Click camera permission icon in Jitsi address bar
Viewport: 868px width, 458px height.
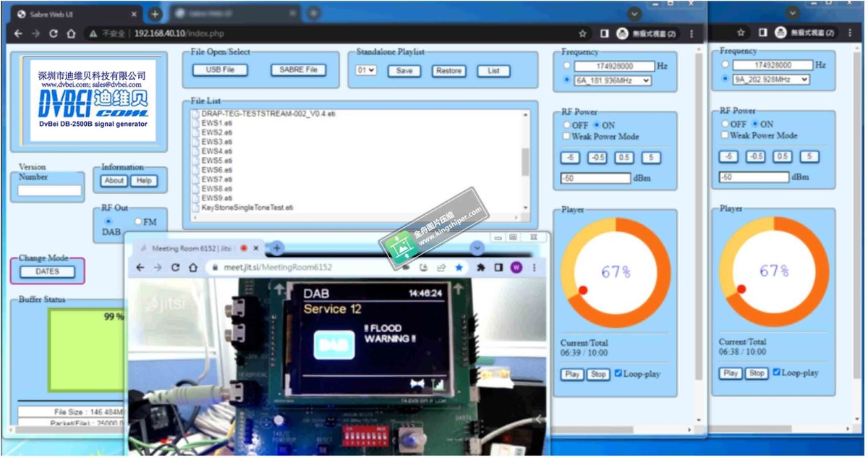point(407,267)
